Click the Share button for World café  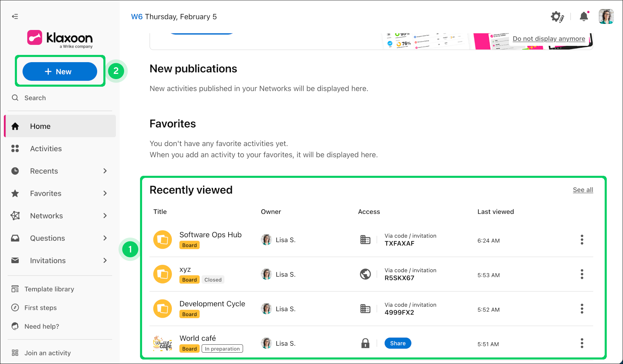(398, 343)
